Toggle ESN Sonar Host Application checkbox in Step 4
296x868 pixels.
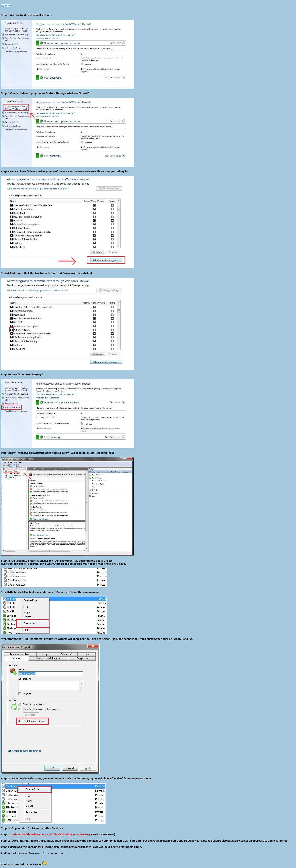(x=12, y=337)
